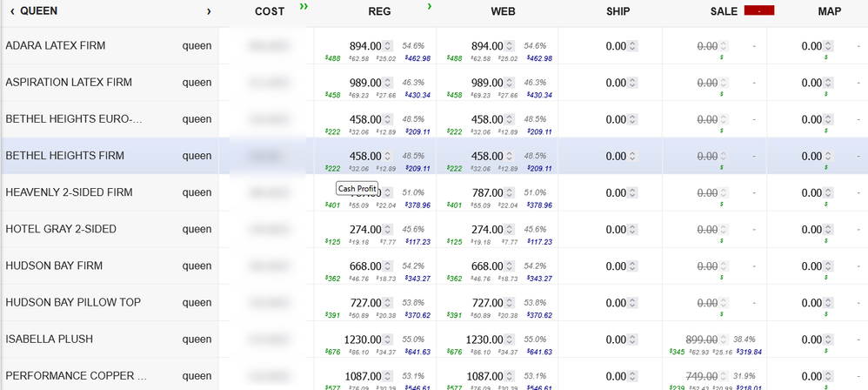Screen dimensions: 868x390
Task: Adjust MAP stepper for HOTEL GRAY 2-SIDED
Action: point(828,229)
